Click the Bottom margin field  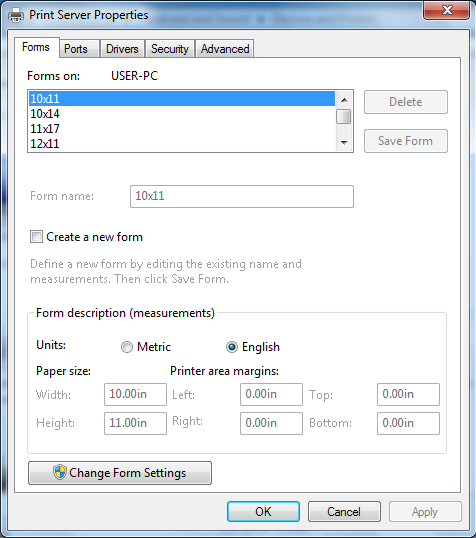(x=408, y=423)
